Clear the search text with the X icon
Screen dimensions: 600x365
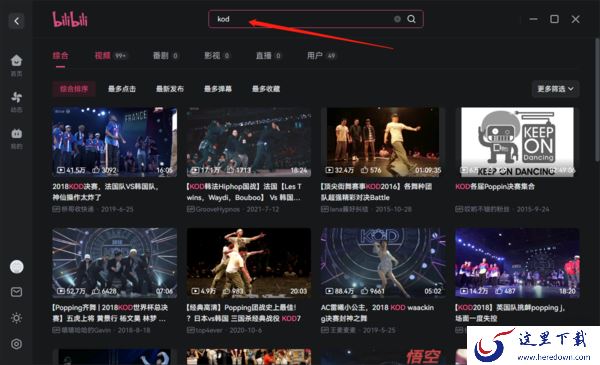pos(398,19)
